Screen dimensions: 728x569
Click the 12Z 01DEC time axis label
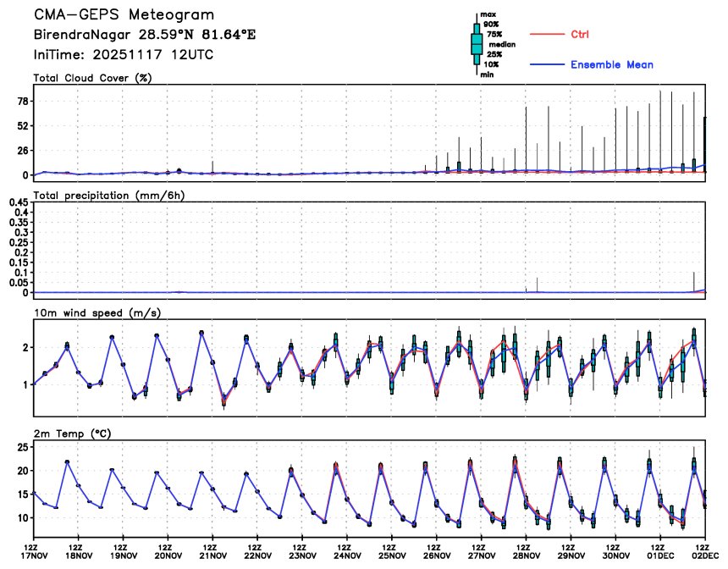pyautogui.click(x=660, y=552)
